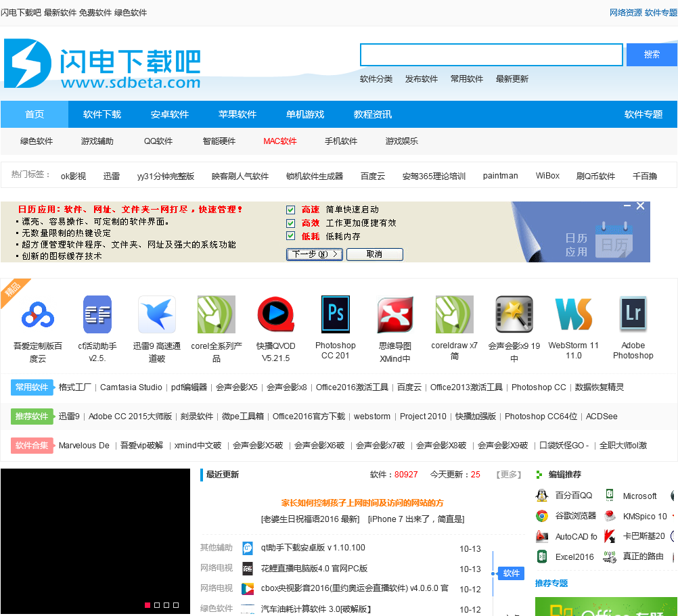
Task: Click the black slideshow image area
Action: coord(95,541)
